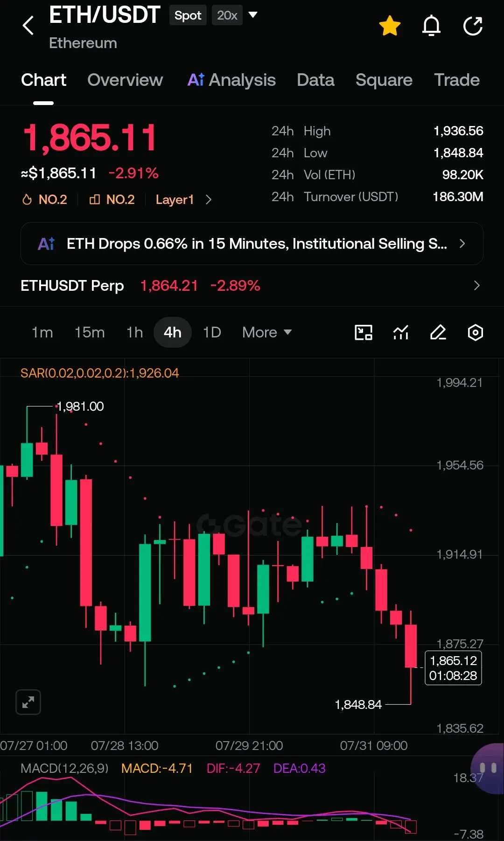
Task: Expand the More timeframes dropdown
Action: pyautogui.click(x=267, y=332)
